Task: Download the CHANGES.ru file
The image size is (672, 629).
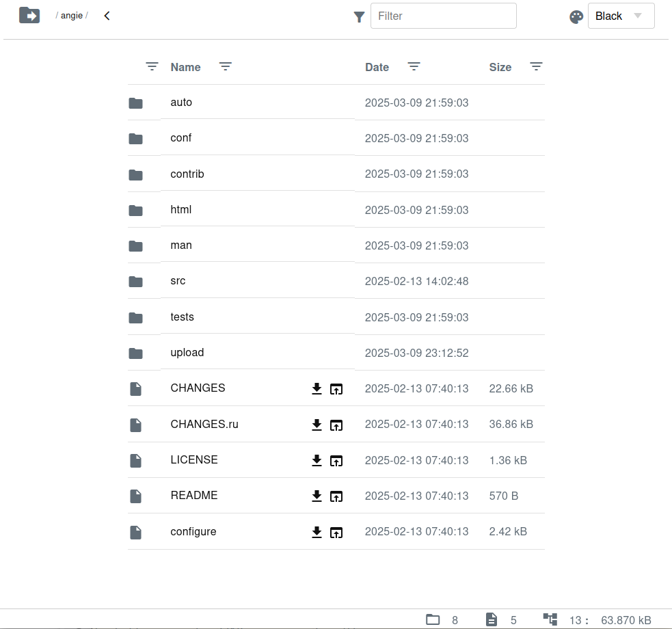Action: (317, 425)
